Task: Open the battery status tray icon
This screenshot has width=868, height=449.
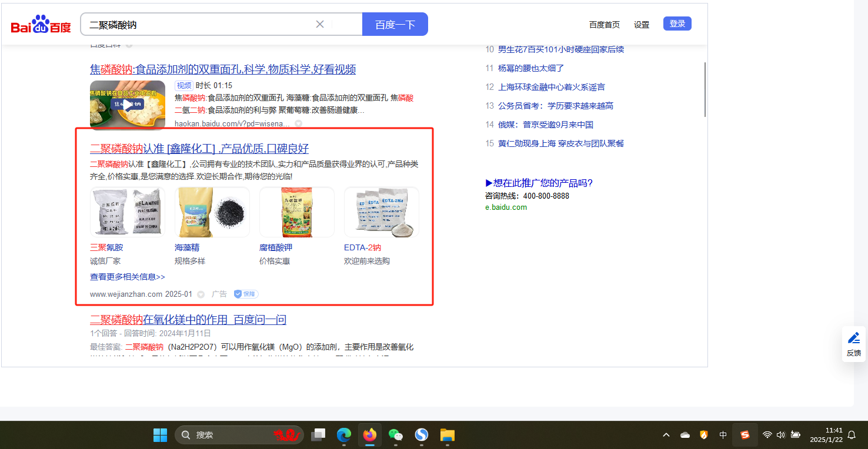Action: pos(796,435)
